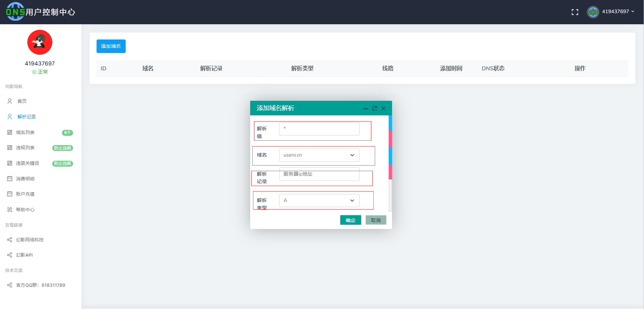Expand the 解析类型 A dropdown
This screenshot has height=310, width=644.
point(319,201)
